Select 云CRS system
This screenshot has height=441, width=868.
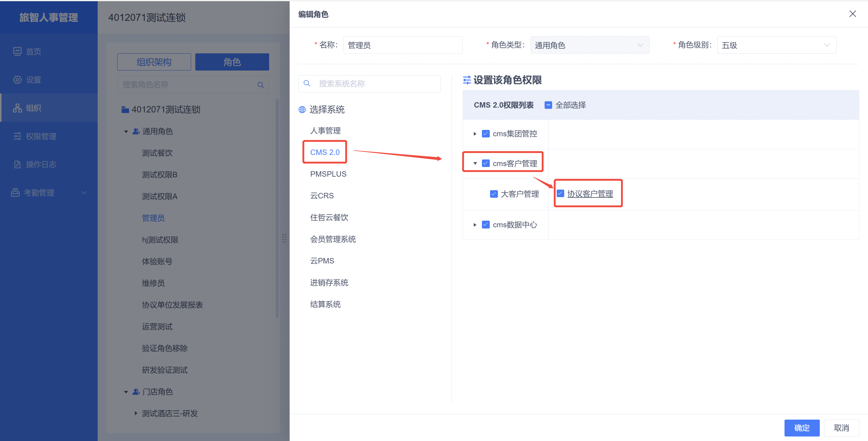[322, 196]
